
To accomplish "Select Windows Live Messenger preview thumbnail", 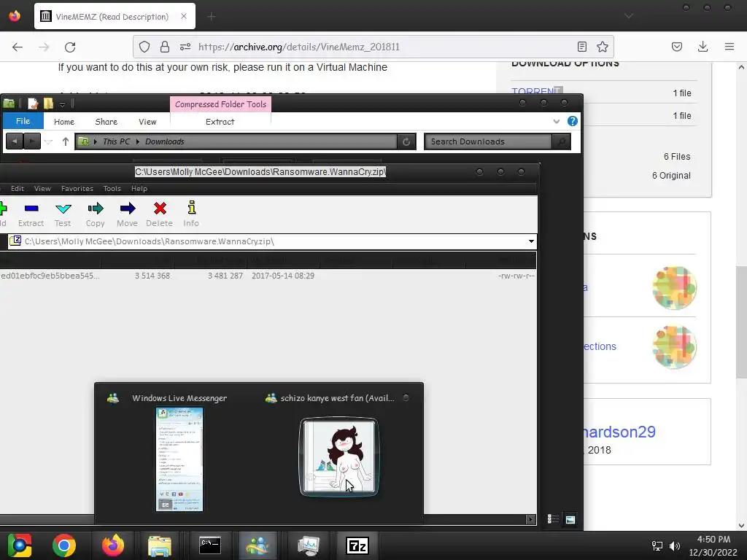I will 179,459.
